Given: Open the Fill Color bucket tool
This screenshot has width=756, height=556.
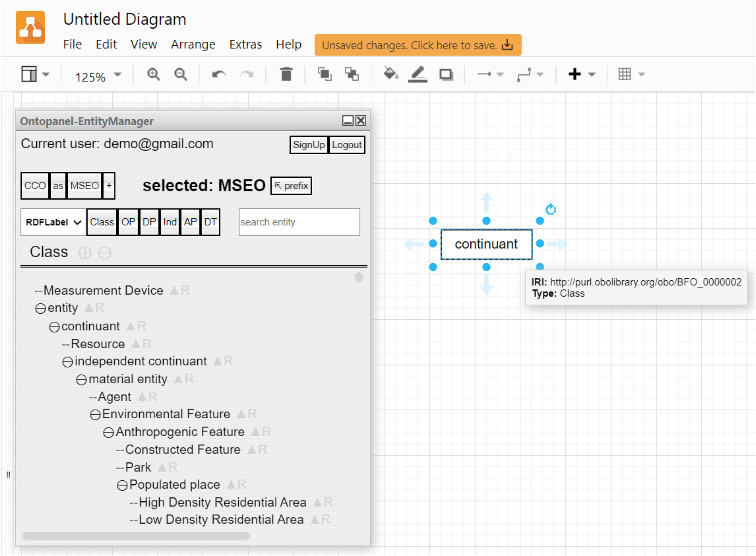Looking at the screenshot, I should (390, 74).
